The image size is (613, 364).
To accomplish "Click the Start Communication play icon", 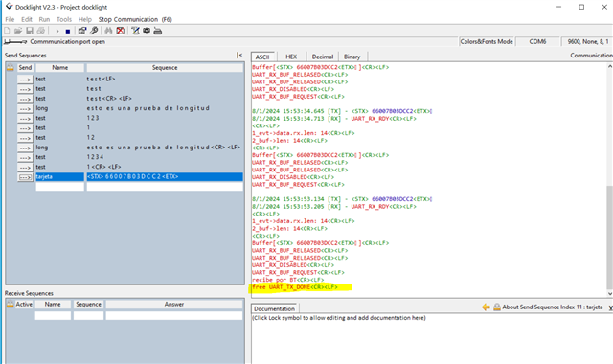I will tap(57, 31).
